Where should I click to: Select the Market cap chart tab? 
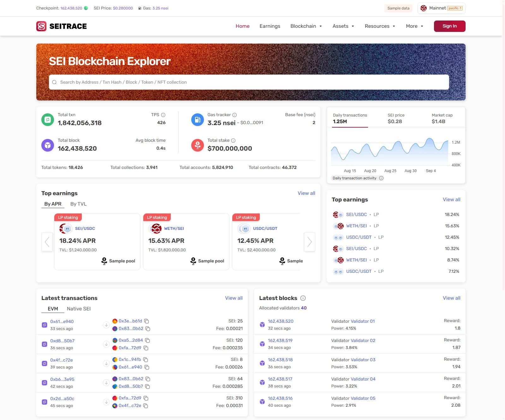[442, 118]
